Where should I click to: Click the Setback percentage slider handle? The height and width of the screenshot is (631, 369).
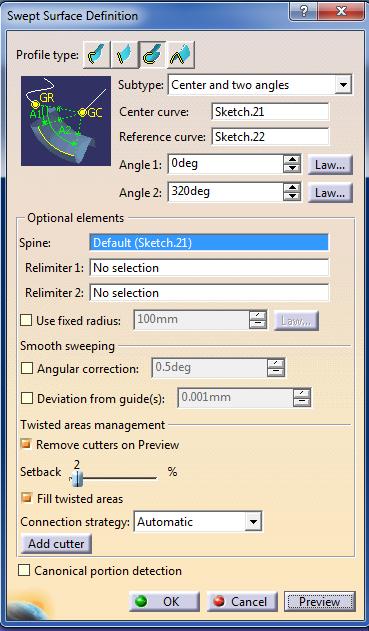tap(78, 478)
